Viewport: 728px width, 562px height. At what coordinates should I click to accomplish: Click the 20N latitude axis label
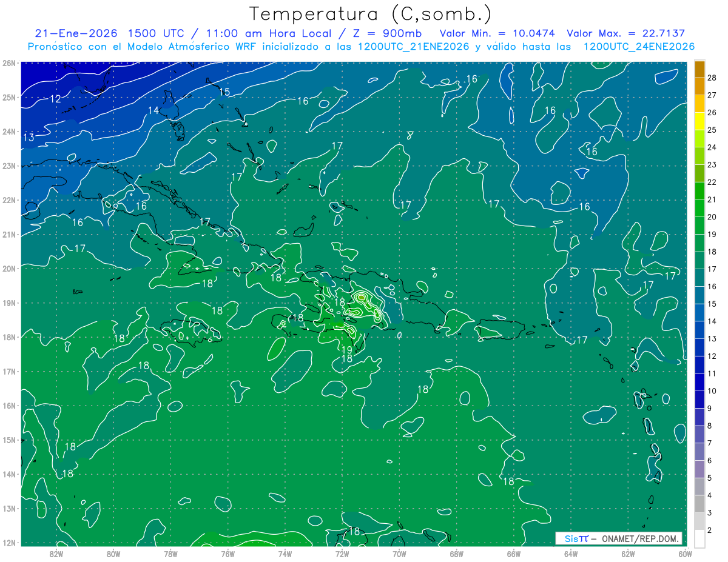9,269
